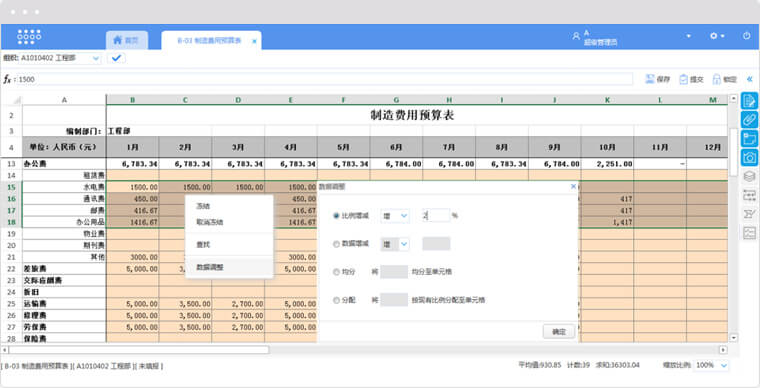
Task: Click the home icon tab
Action: coord(127,40)
